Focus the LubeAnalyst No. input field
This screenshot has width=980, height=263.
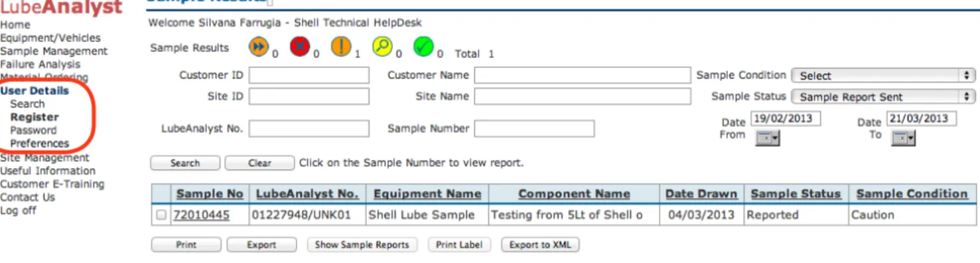(309, 129)
